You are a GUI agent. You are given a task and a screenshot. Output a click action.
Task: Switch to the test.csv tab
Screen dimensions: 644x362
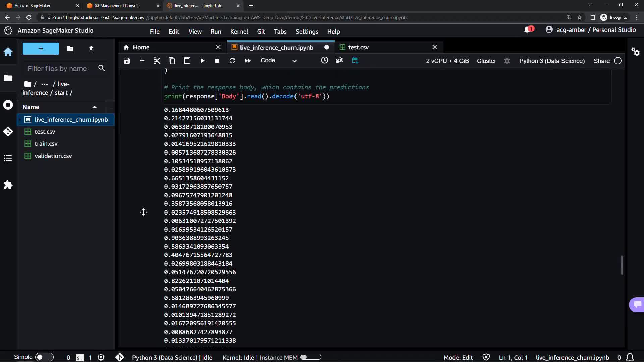358,47
